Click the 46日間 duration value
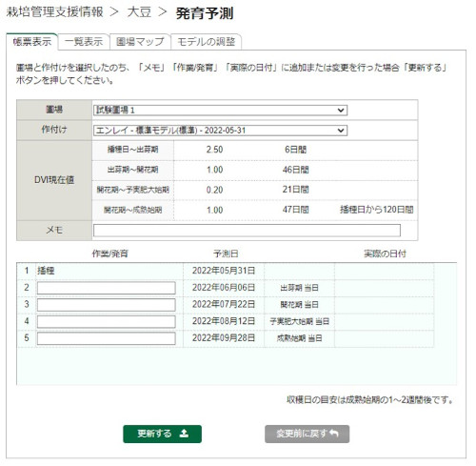The image size is (476, 466). [295, 170]
